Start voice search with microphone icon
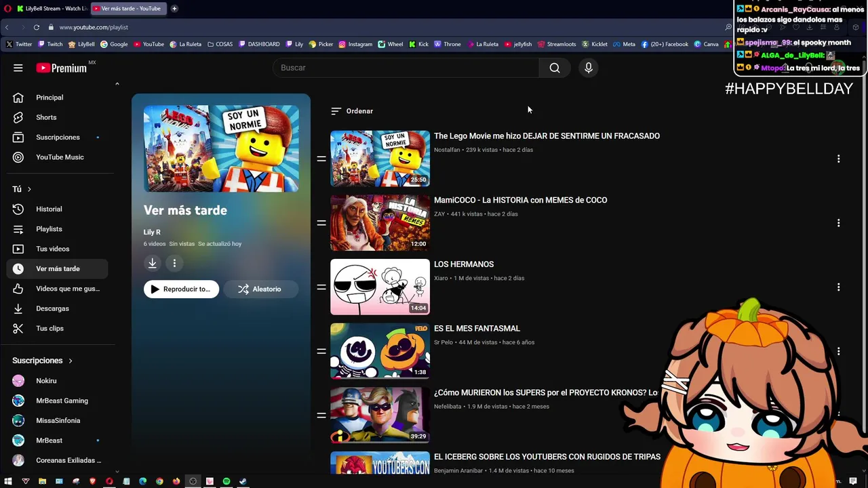 coord(589,68)
